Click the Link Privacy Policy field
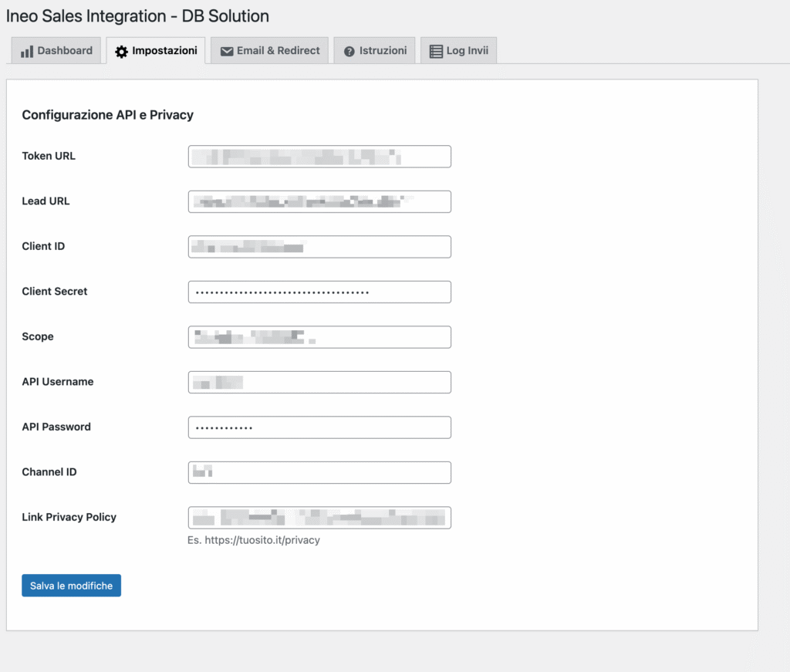The width and height of the screenshot is (790, 672). [319, 518]
